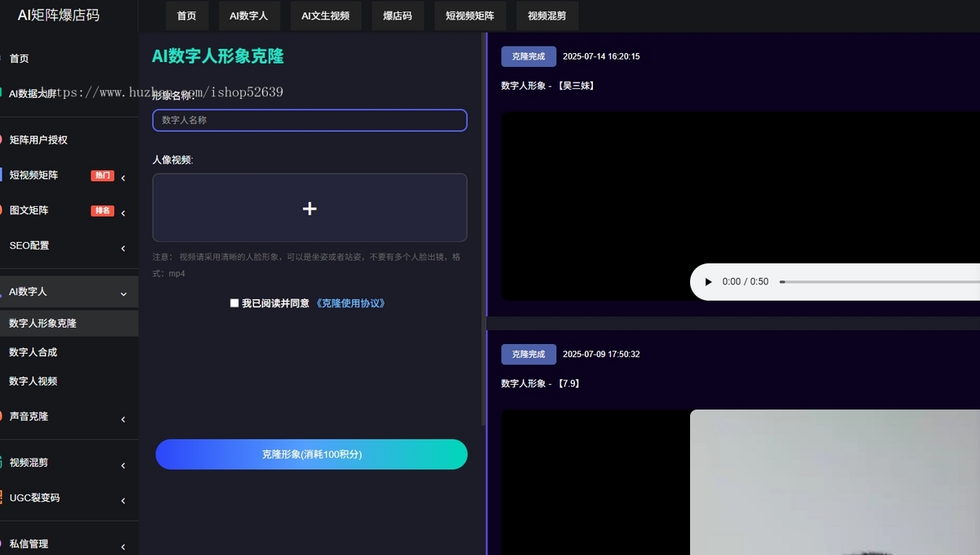980x555 pixels.
Task: Click 克隆完成 badge dated 2025-07-14
Action: click(528, 56)
